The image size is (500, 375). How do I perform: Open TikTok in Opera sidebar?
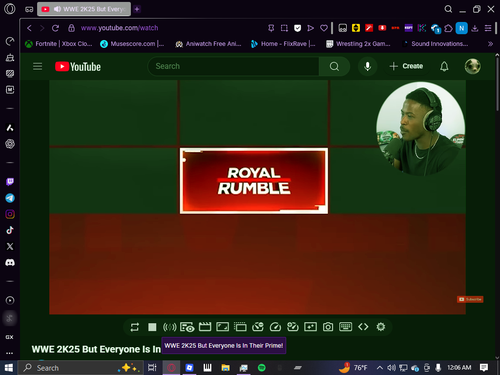(10, 230)
